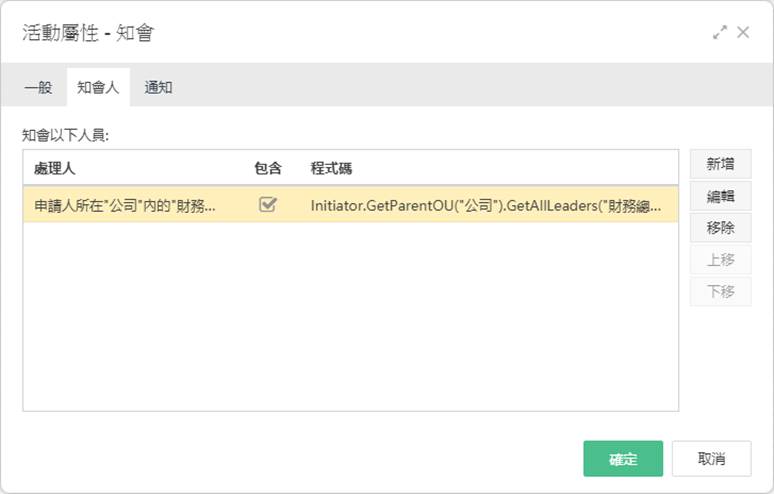
Task: Select the row 申請人所在"公司"內的"財務...
Action: (x=350, y=205)
